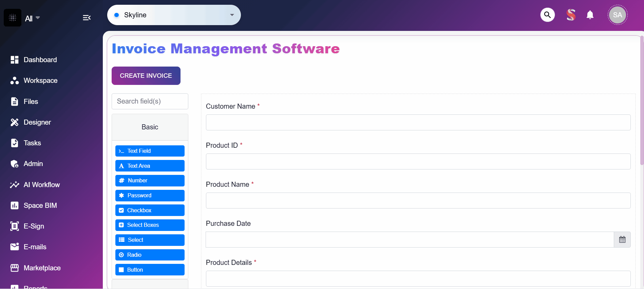Click the page vertical scrollbar
The height and width of the screenshot is (289, 644).
(x=642, y=101)
